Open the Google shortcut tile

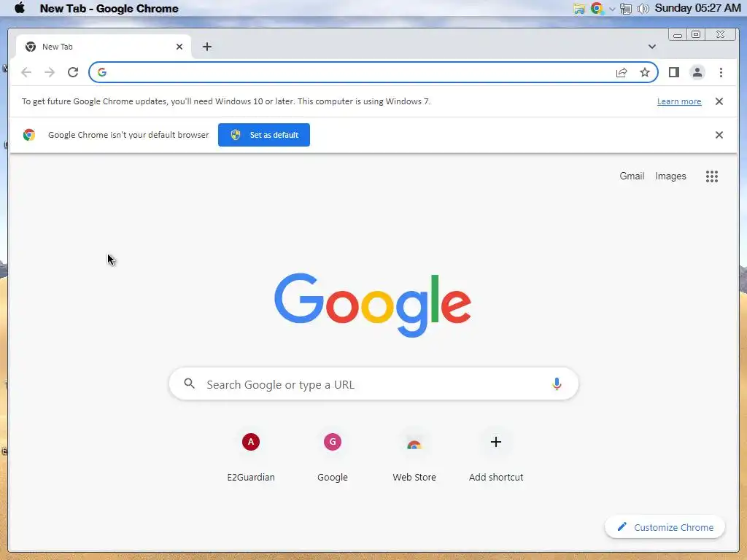333,455
